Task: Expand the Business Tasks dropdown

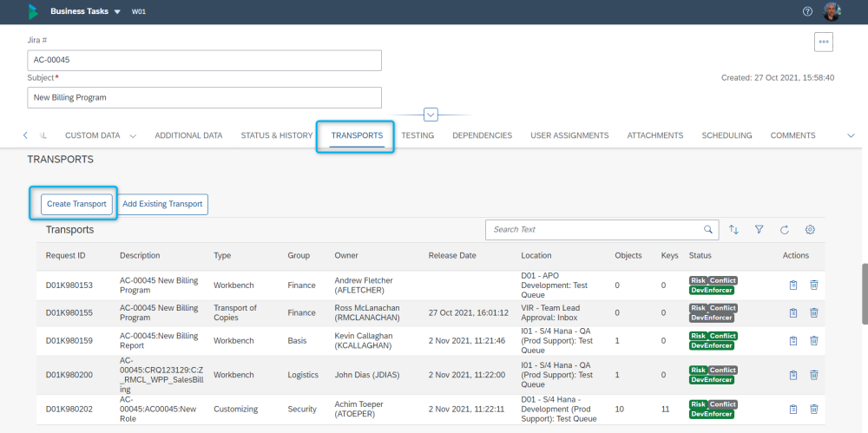Action: (x=117, y=12)
